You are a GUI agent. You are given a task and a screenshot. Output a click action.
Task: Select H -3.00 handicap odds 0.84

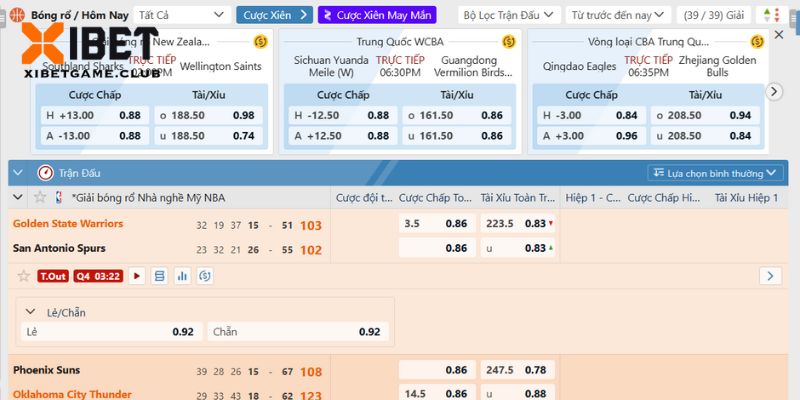[x=591, y=115]
